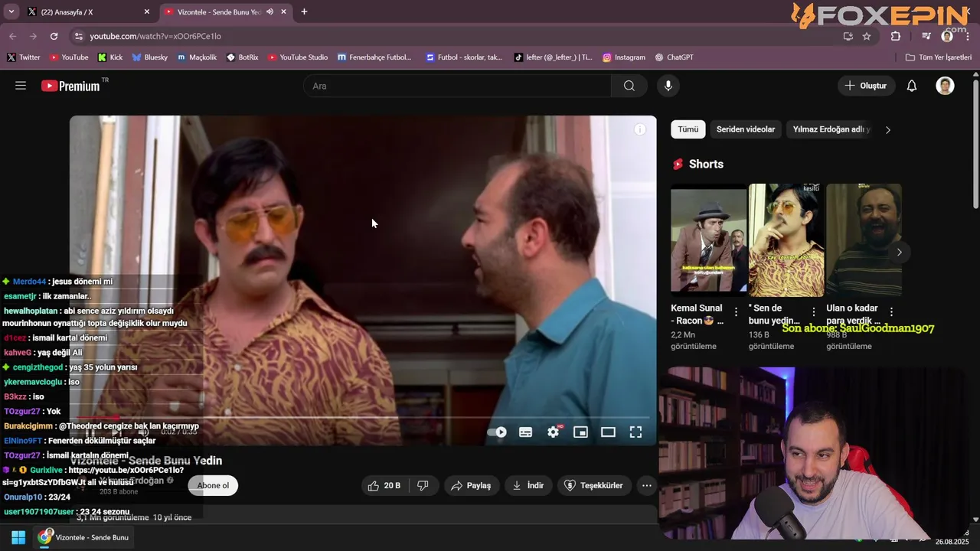Open the Bluesky bookmark
Image resolution: width=980 pixels, height=551 pixels.
coord(149,57)
